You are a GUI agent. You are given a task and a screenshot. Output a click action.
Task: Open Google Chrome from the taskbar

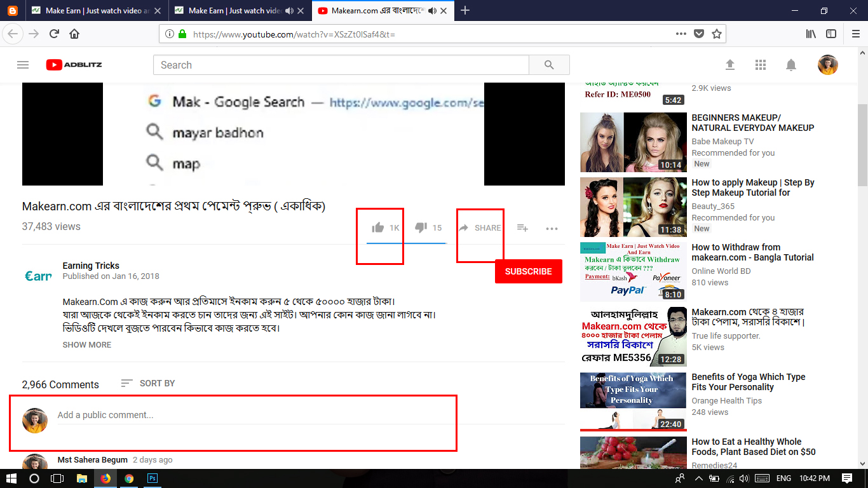click(x=129, y=478)
